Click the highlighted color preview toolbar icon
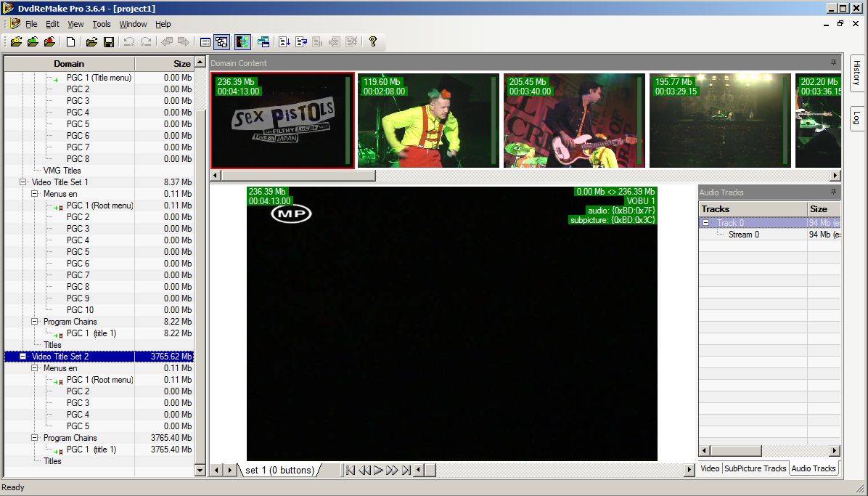868x496 pixels. point(242,42)
